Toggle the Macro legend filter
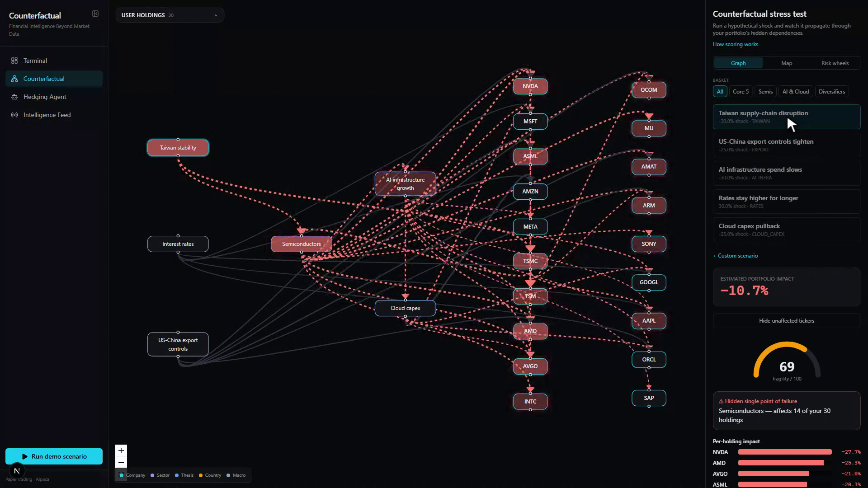 [236, 475]
